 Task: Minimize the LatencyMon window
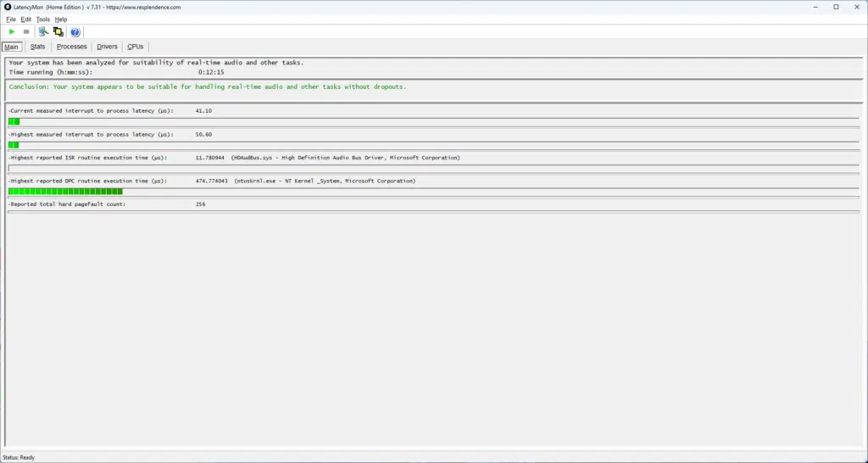(812, 7)
